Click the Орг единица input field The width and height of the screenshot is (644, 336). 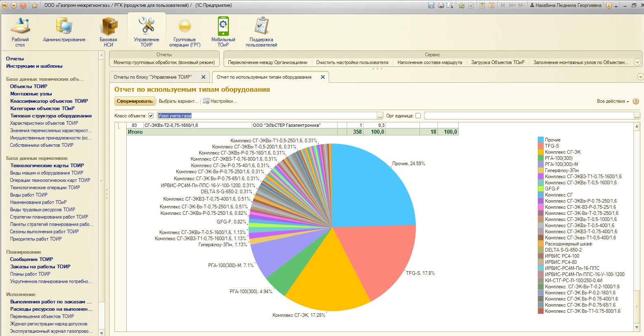[529, 116]
